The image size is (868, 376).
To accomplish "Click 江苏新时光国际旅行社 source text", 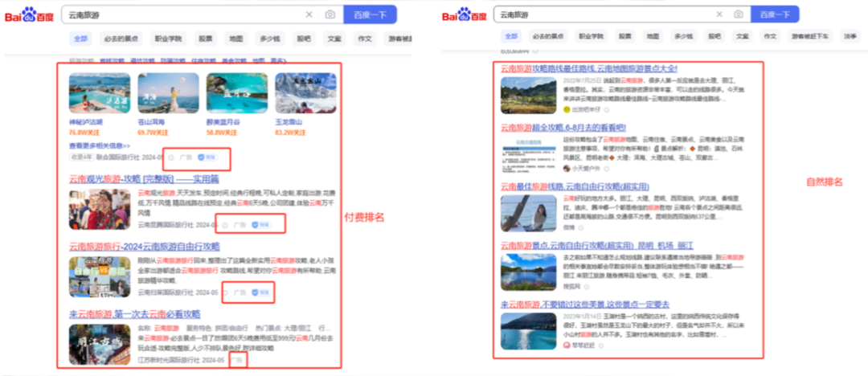I will coord(168,360).
